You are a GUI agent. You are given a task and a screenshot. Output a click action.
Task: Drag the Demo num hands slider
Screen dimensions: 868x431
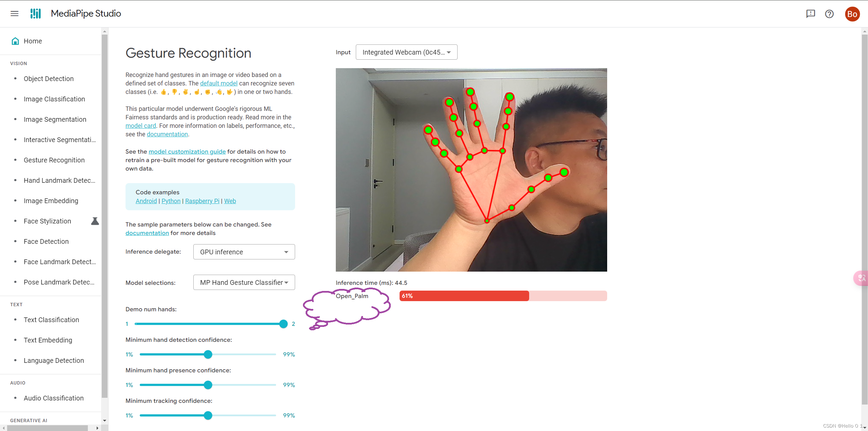(284, 324)
